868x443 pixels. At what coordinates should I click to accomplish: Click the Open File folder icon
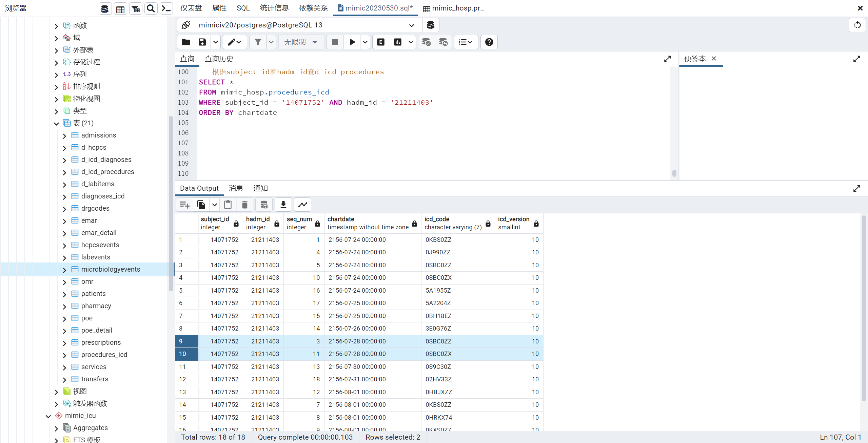click(x=186, y=42)
